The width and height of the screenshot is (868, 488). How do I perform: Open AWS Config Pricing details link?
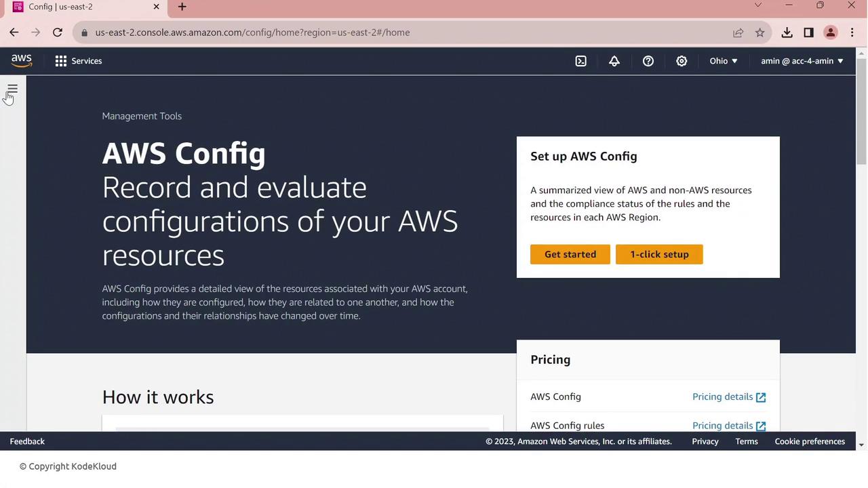tap(728, 396)
